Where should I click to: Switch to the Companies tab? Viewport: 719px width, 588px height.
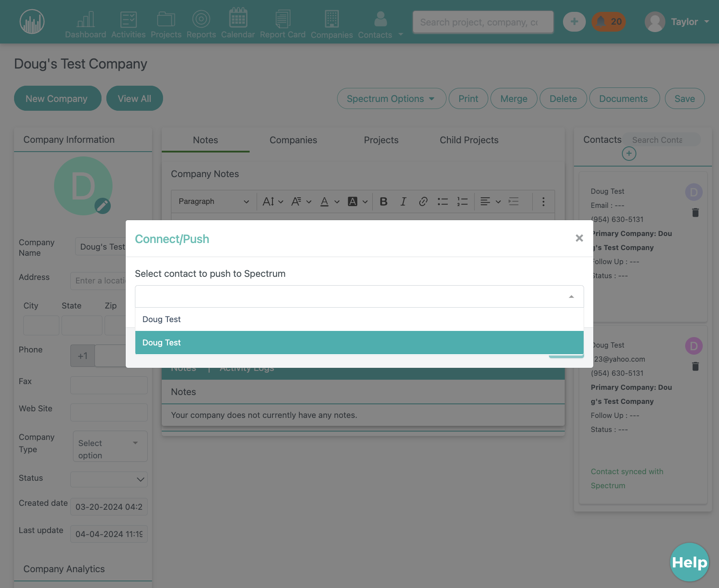[293, 140]
